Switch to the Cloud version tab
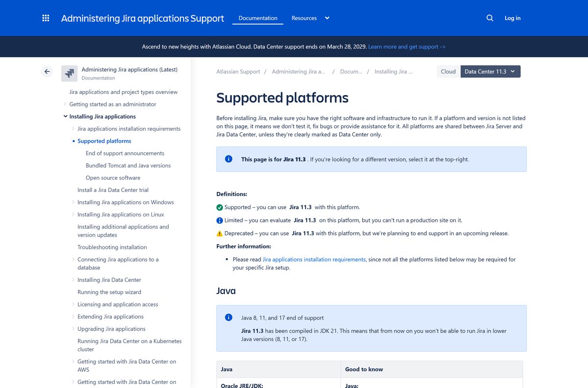Screen dimensions: 588x388 click(x=448, y=72)
